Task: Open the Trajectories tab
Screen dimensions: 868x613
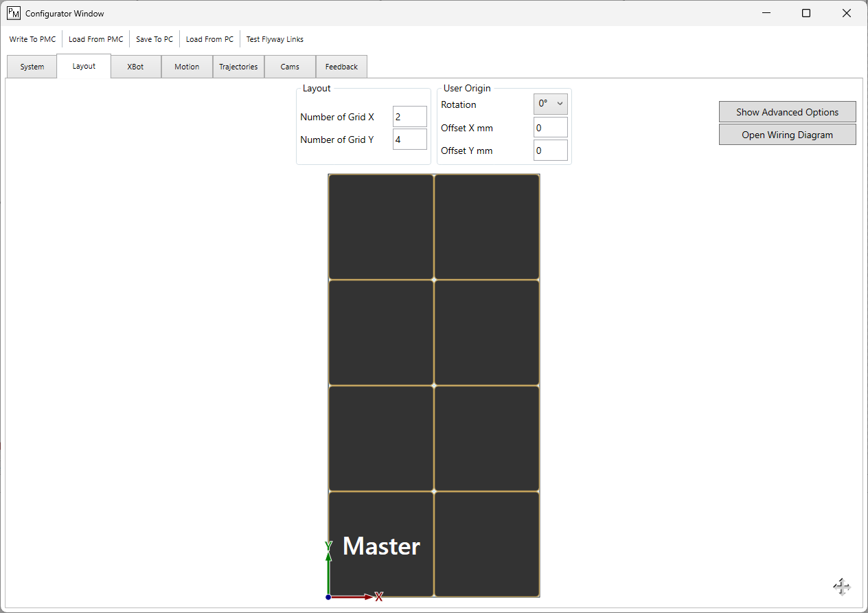Action: 238,67
